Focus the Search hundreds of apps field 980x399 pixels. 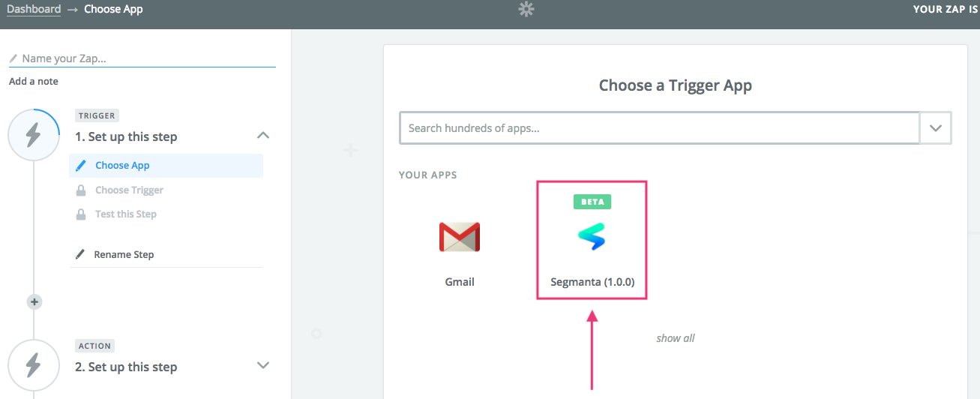[x=660, y=128]
